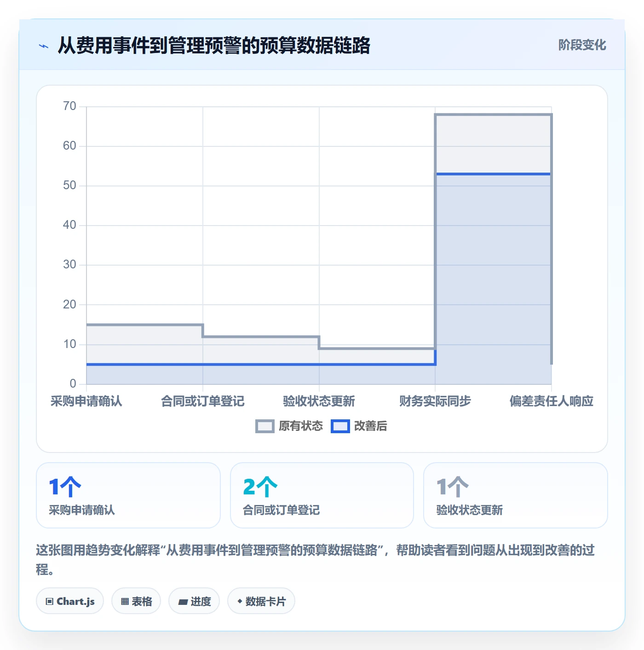Click x-axis label 采购申请确认
This screenshot has height=650, width=644.
coord(86,401)
